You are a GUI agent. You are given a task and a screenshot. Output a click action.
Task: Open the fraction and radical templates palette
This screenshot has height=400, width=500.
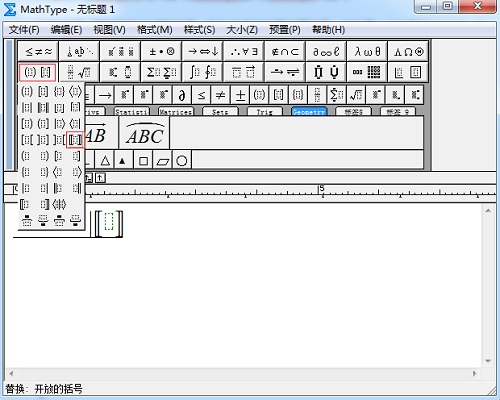pyautogui.click(x=79, y=72)
